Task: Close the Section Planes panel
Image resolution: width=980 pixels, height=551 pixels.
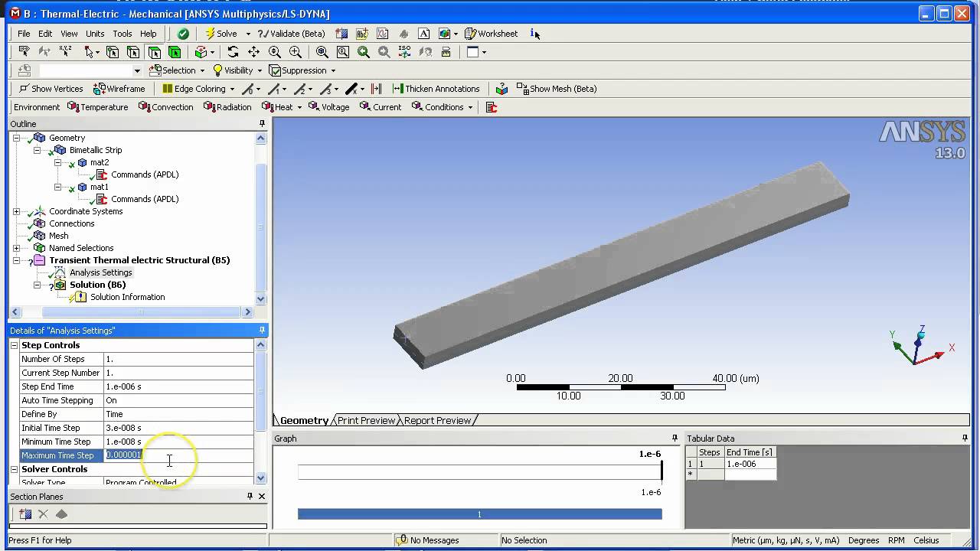Action: (x=262, y=497)
